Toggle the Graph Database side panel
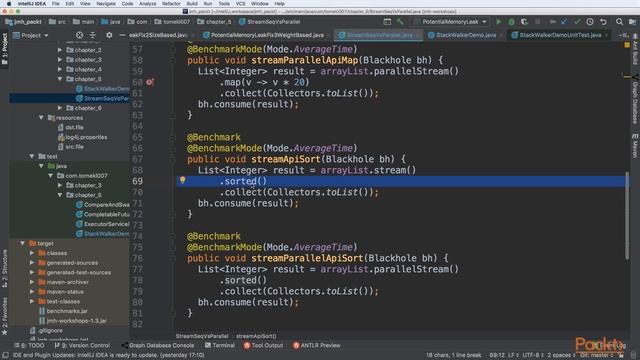The image size is (640, 360). (x=635, y=101)
